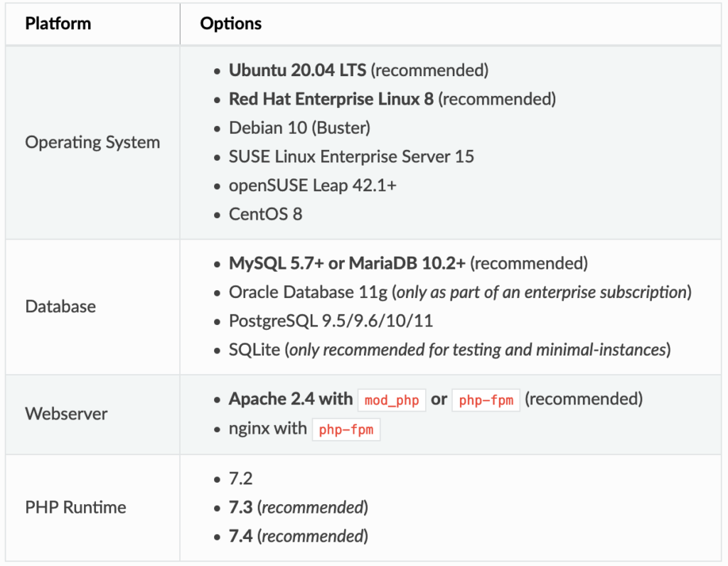728x566 pixels.
Task: Click the 7.2 PHP version item
Action: (241, 479)
